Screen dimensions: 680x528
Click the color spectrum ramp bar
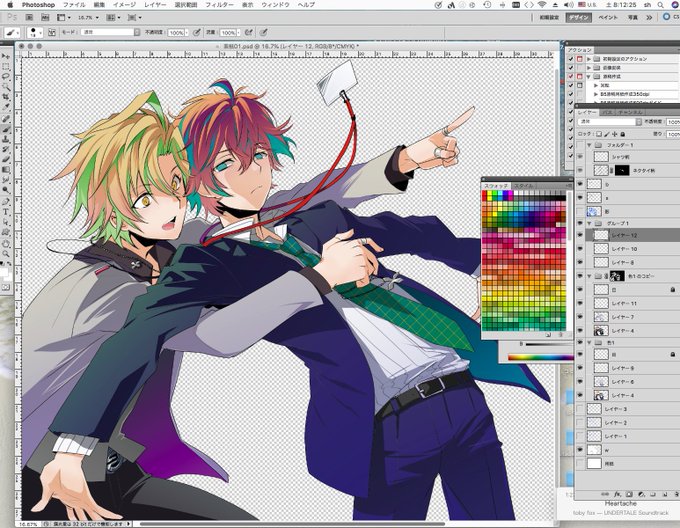(540, 358)
